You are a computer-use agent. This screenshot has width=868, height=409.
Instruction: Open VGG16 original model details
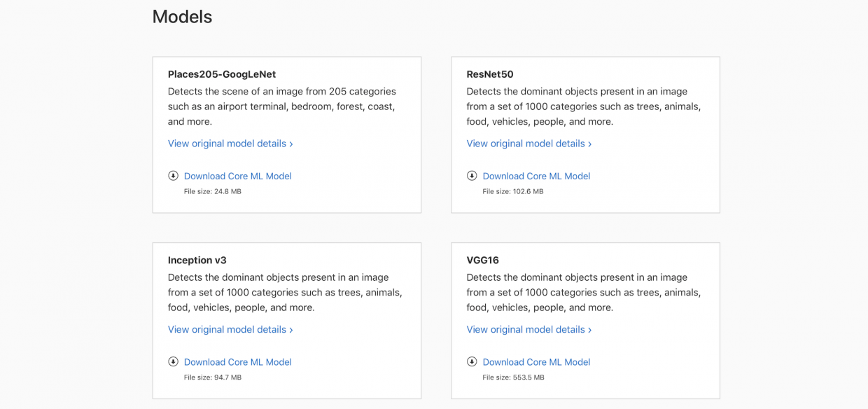click(x=525, y=329)
